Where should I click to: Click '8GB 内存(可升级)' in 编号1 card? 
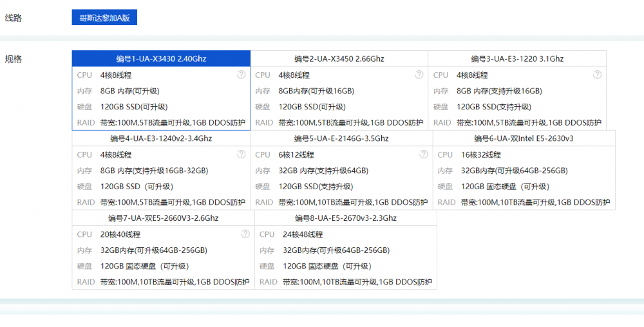tap(130, 91)
